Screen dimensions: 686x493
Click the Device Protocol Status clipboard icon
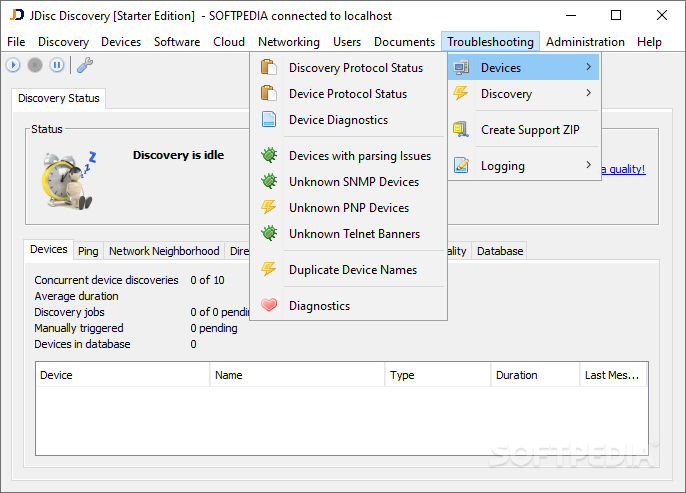[x=269, y=93]
